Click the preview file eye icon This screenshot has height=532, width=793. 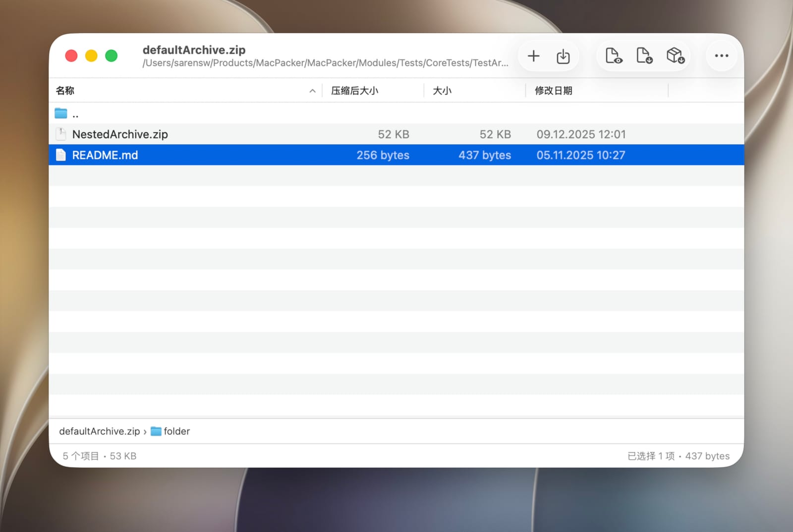tap(614, 55)
